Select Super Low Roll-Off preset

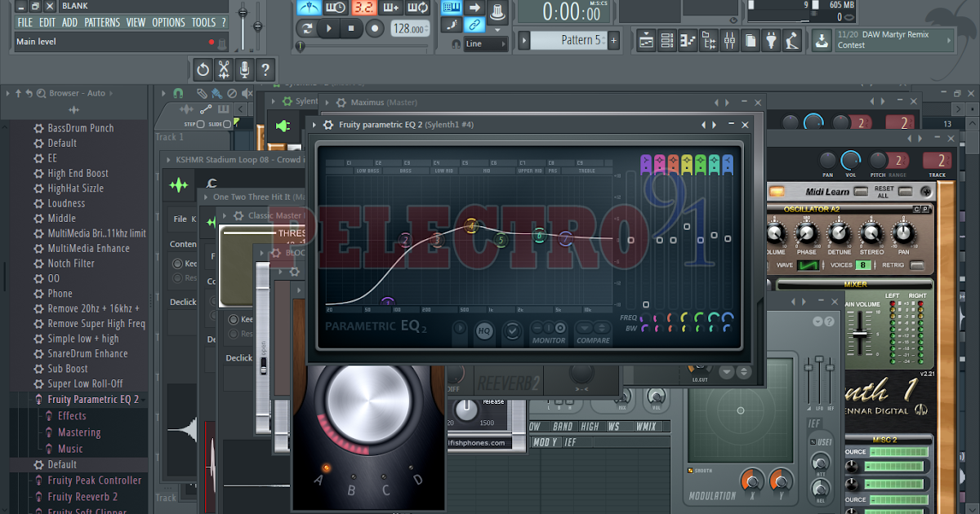(x=85, y=383)
